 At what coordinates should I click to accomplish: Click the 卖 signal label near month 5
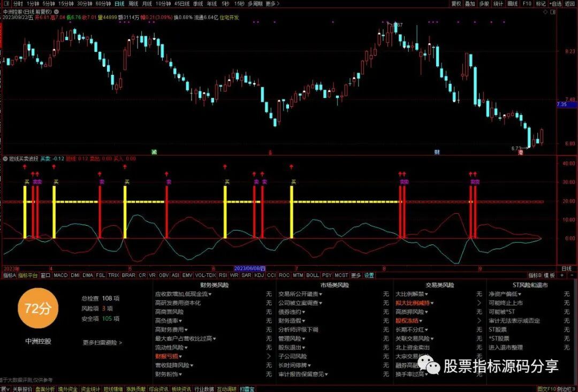tap(169, 182)
